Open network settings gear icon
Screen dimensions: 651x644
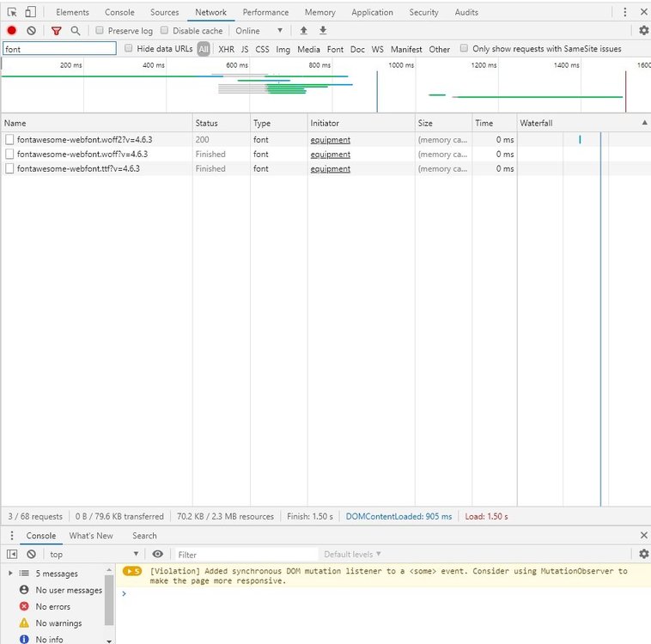pyautogui.click(x=643, y=31)
